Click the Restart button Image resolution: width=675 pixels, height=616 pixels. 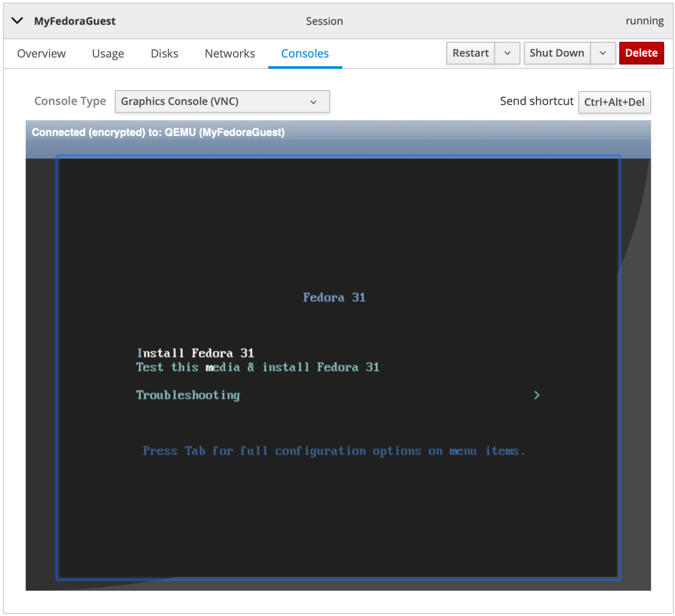pyautogui.click(x=470, y=53)
